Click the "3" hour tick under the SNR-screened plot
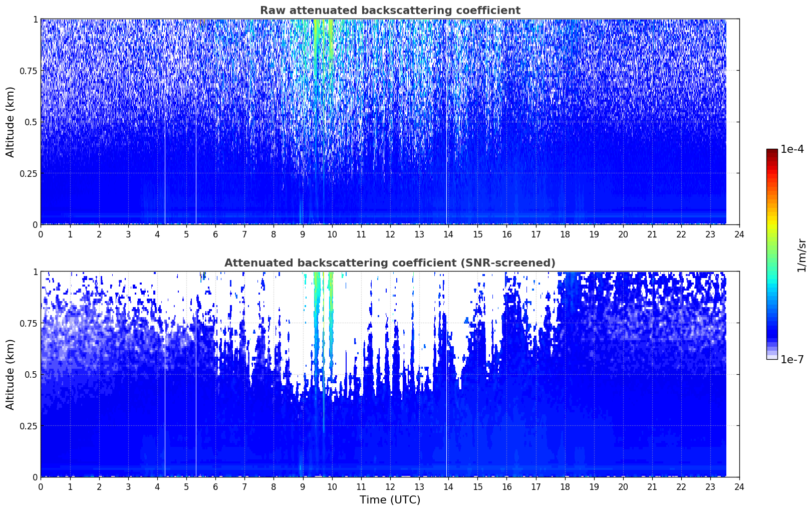This screenshot has height=511, width=812. (128, 486)
